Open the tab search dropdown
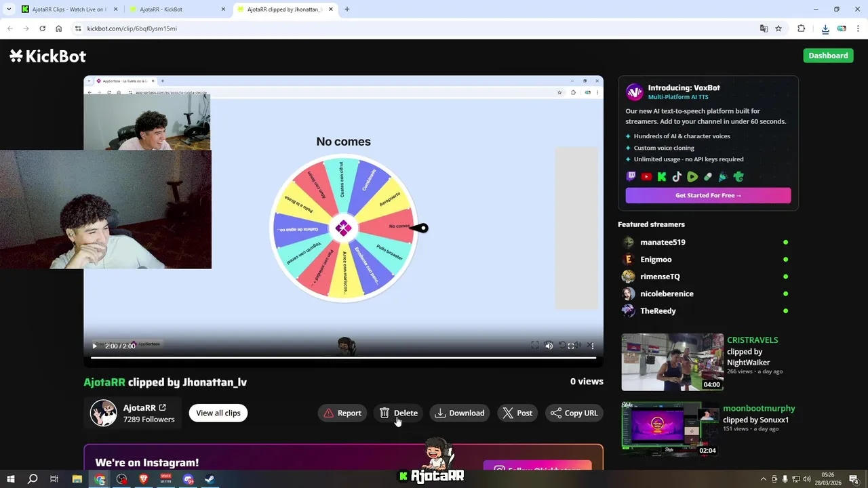This screenshot has height=488, width=868. click(9, 9)
